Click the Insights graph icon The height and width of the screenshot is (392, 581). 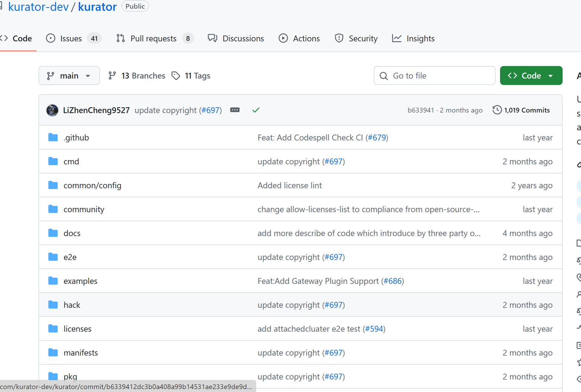pos(397,38)
